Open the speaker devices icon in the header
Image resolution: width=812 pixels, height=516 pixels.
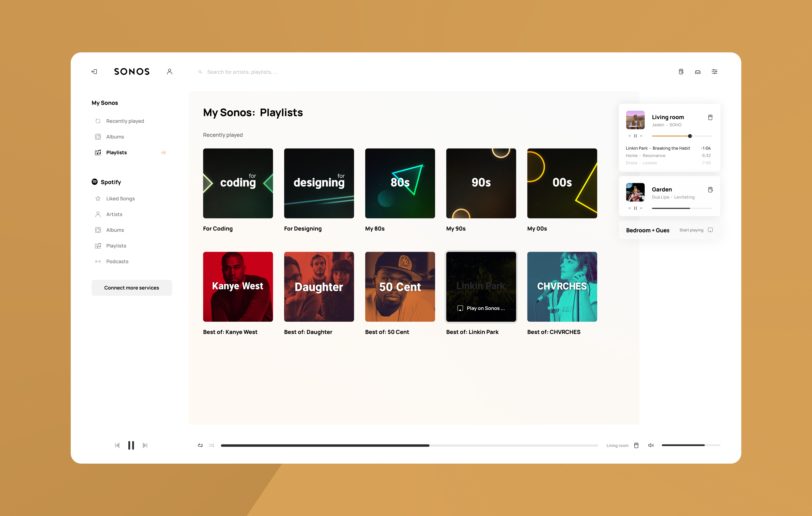(681, 72)
